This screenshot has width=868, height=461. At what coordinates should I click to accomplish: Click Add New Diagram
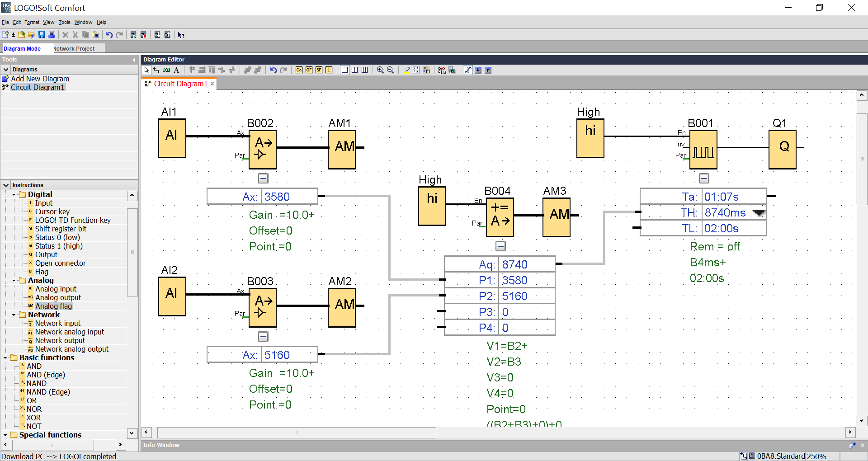tap(40, 79)
